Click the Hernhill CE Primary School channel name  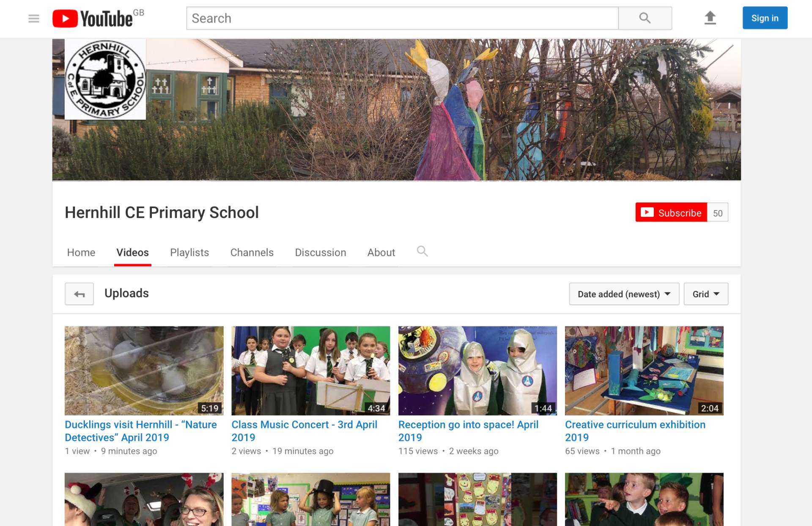click(162, 212)
